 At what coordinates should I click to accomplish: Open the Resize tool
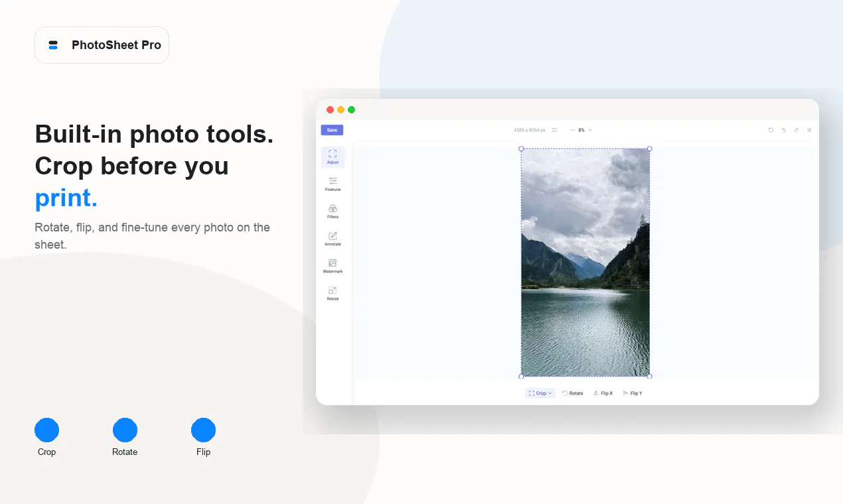[x=333, y=293]
